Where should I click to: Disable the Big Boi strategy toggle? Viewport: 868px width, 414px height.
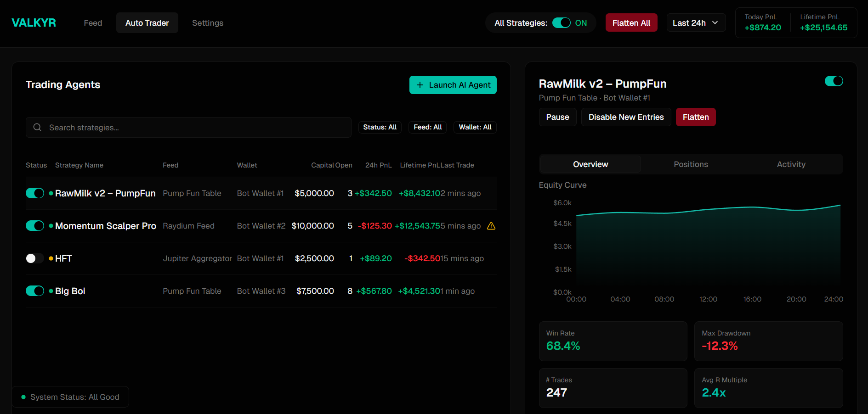click(x=34, y=291)
